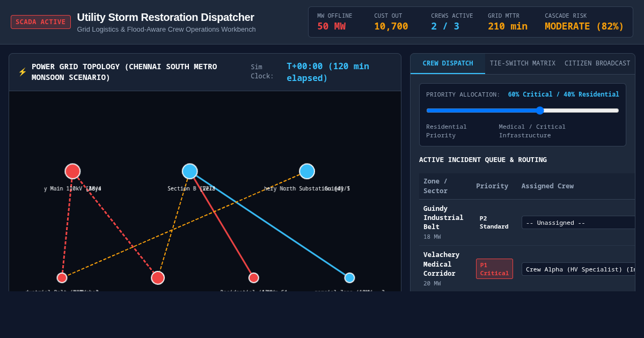The image size is (644, 338).
Task: Click the 'Guindy Industrial Belt' zone name
Action: (x=443, y=217)
